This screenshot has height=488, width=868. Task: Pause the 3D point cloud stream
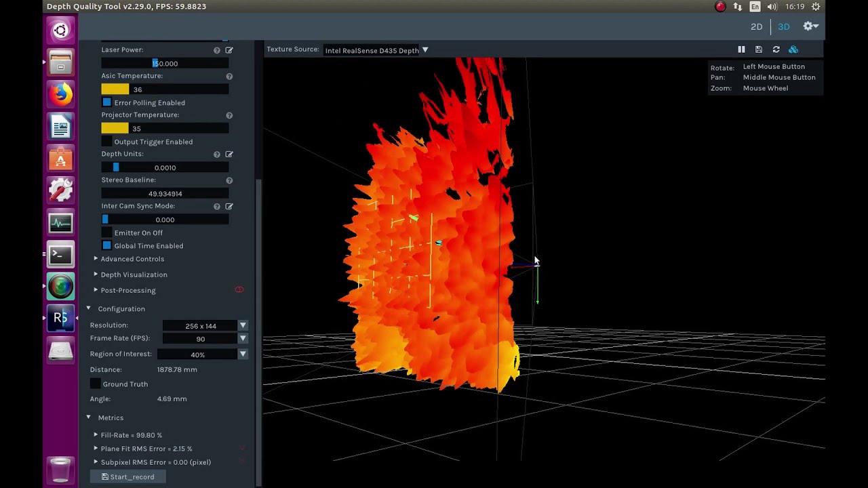pos(741,49)
